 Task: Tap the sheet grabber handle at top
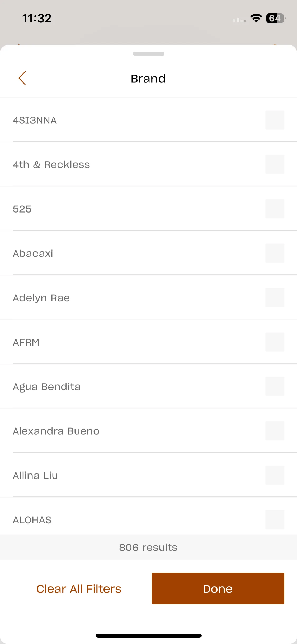pos(149,54)
